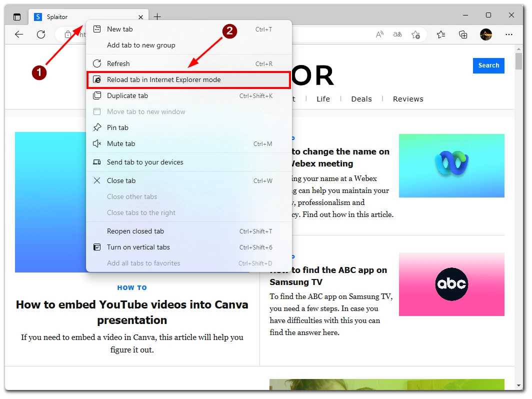Open the Canva YouTube embed article headline

[x=132, y=312]
